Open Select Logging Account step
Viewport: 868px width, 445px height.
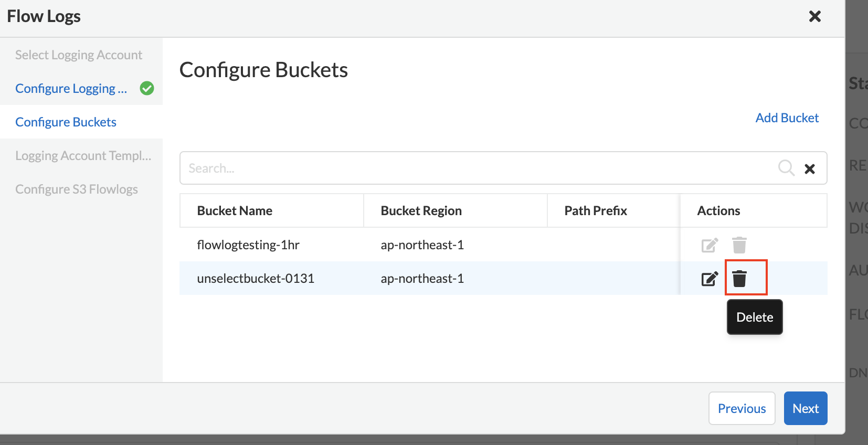[x=79, y=55]
